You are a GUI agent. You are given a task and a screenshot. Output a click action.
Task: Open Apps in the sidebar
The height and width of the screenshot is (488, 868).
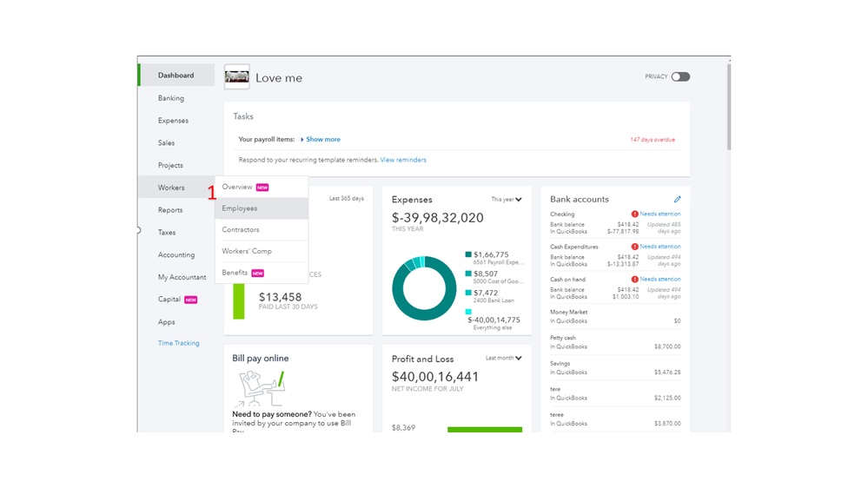tap(166, 322)
